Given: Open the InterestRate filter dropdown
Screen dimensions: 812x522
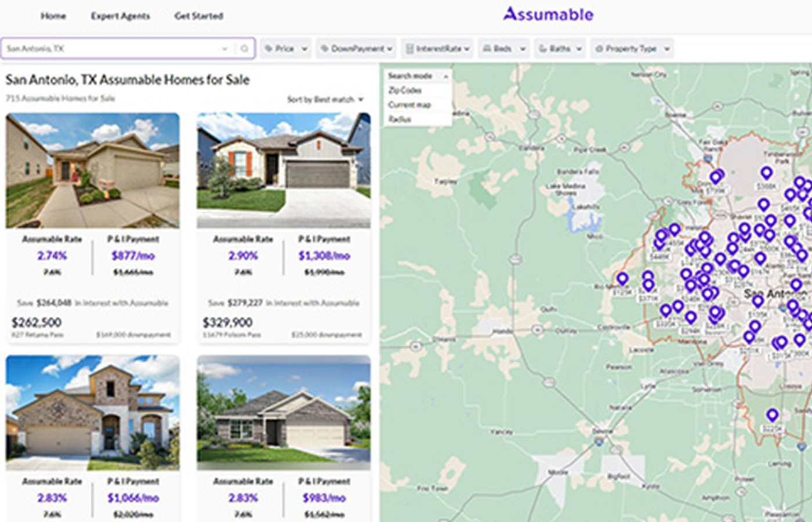Looking at the screenshot, I should [x=437, y=49].
